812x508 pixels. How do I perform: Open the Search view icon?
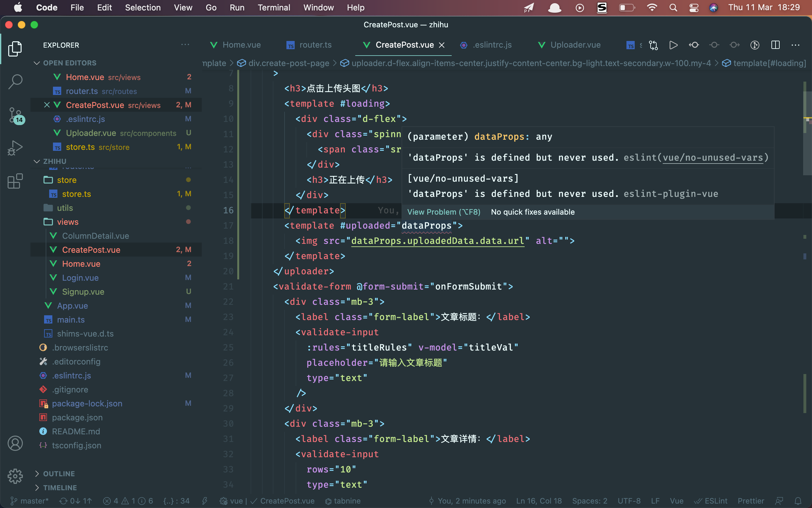pos(15,81)
